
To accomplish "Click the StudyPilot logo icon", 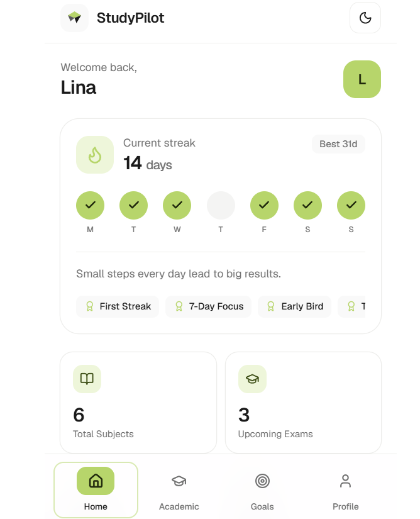I will pos(74,18).
